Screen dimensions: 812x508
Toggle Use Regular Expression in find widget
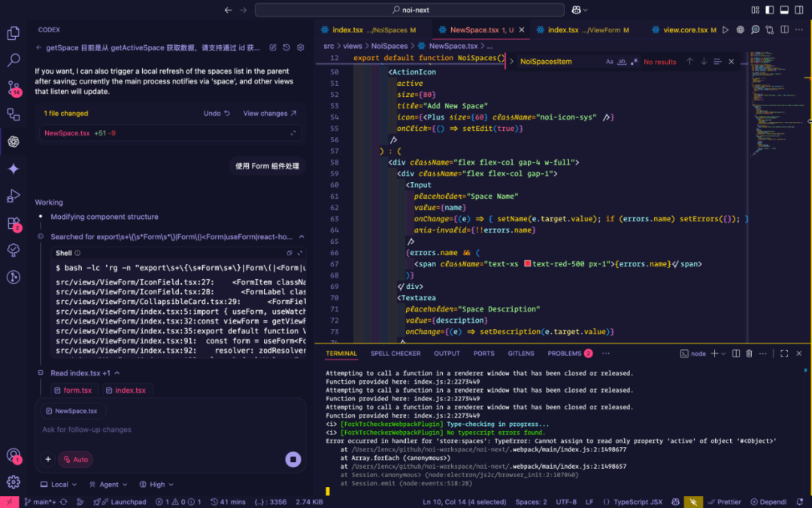pos(634,62)
